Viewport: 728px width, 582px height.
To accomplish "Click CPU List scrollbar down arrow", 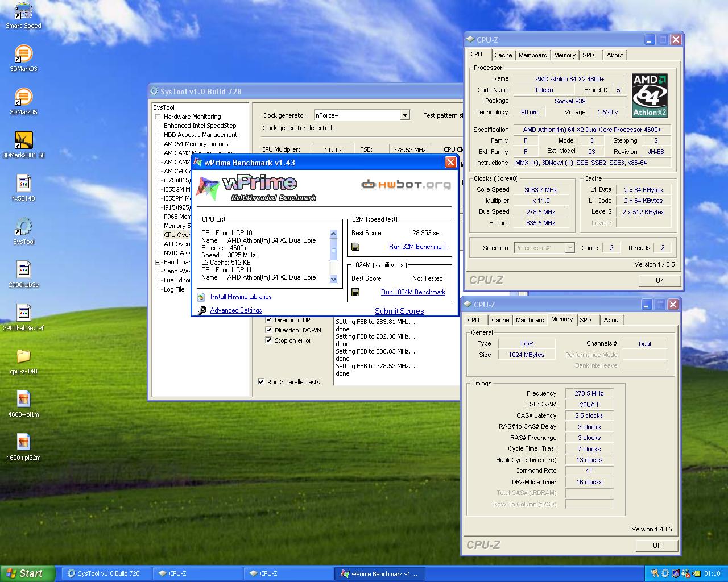I will coord(334,279).
